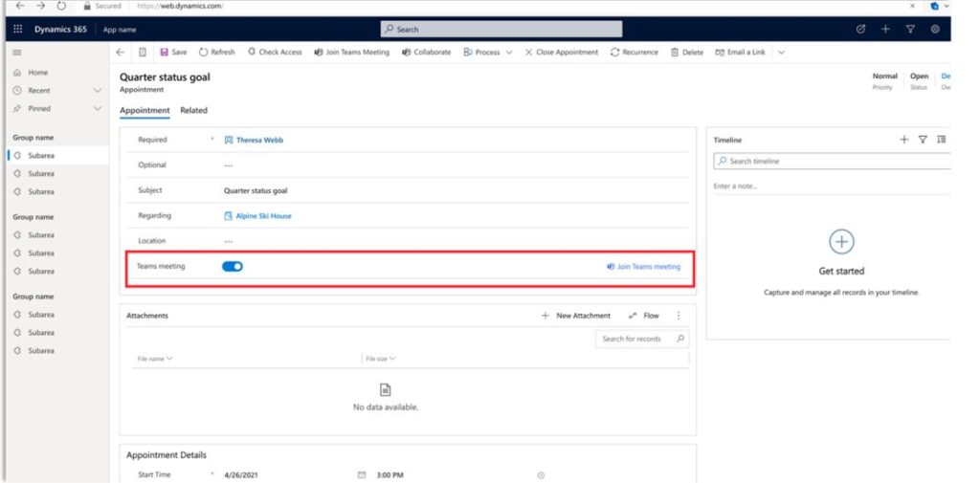This screenshot has width=980, height=483.
Task: Open Recurrence settings
Action: [x=635, y=53]
